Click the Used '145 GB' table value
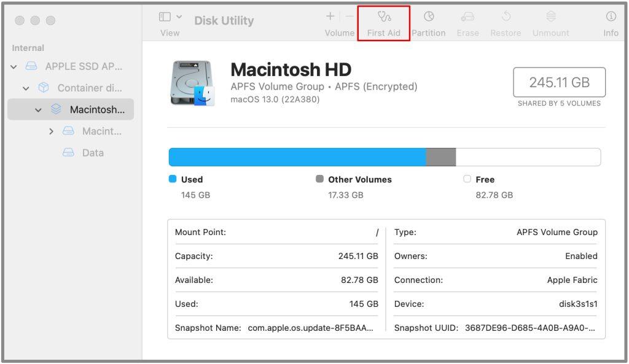 tap(364, 304)
